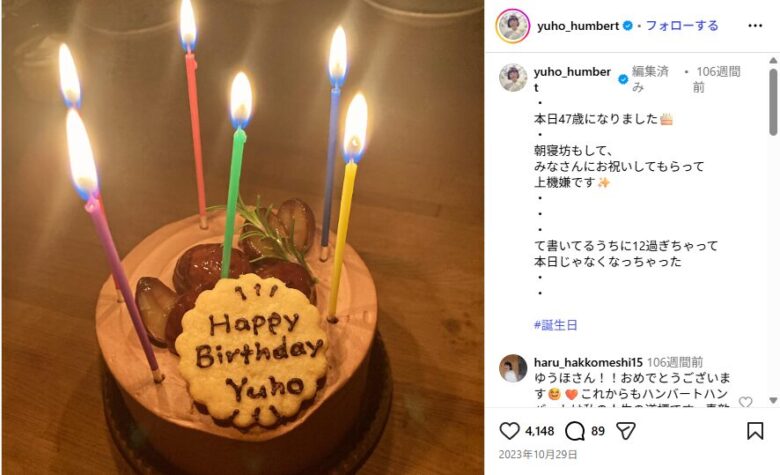Open the three-dots more options menu

pyautogui.click(x=755, y=26)
